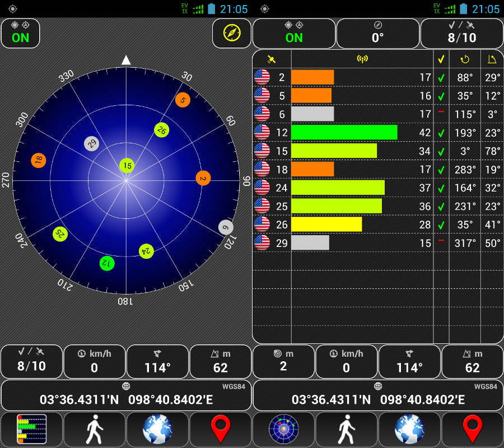Viewport: 504px width, 448px height.
Task: Tap red location pin in the satellite list screen
Action: click(x=473, y=430)
